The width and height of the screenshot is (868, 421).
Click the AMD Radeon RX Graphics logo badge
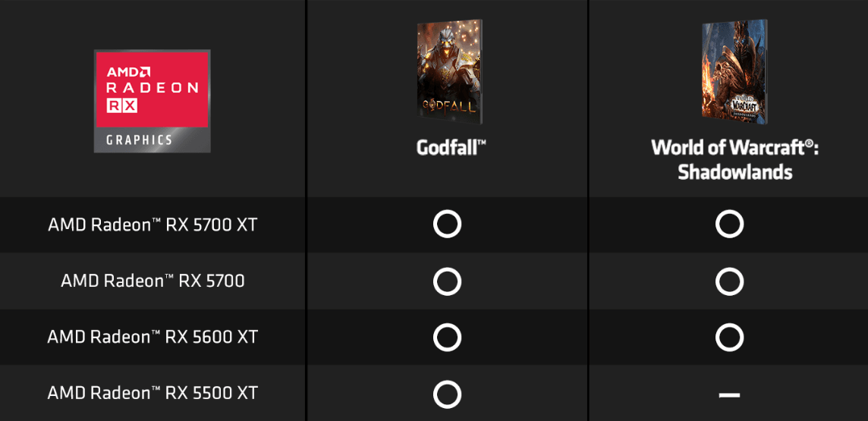(153, 101)
